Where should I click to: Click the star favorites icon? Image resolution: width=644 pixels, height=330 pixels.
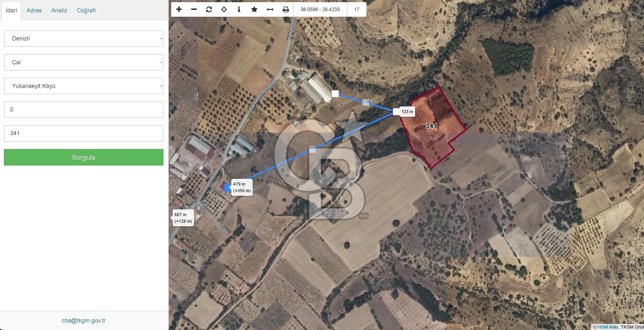(x=254, y=9)
